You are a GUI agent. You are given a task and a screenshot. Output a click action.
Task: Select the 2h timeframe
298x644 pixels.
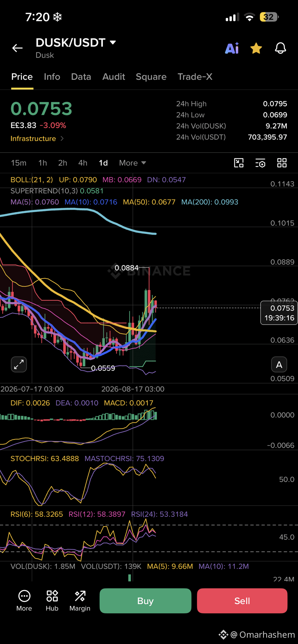pos(63,163)
